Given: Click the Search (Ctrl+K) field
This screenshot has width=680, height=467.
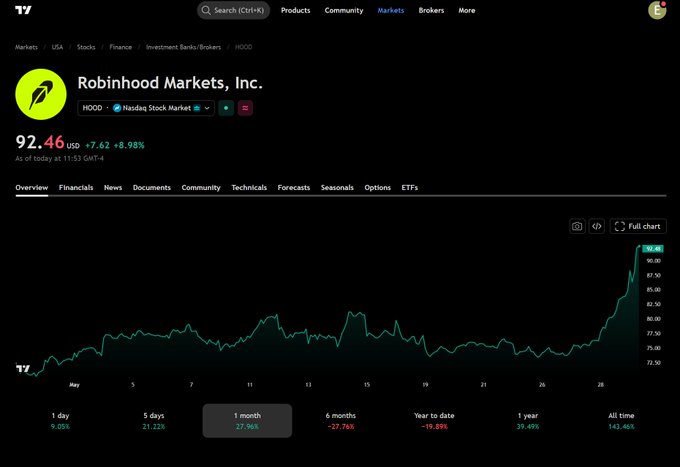Looking at the screenshot, I should [x=233, y=10].
